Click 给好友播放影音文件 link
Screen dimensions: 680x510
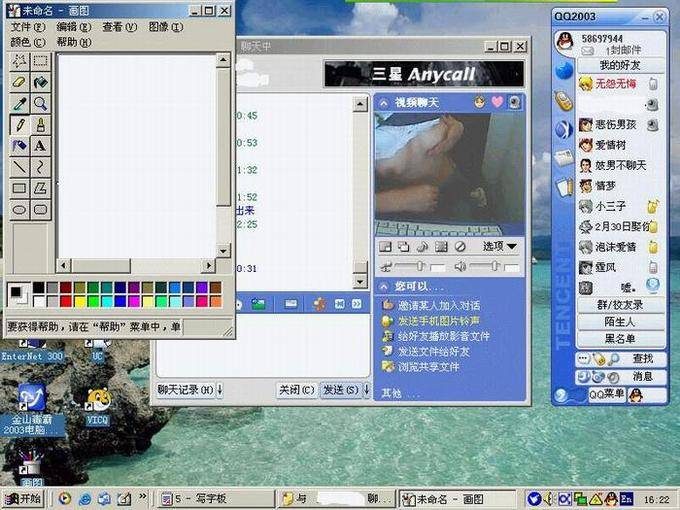[444, 336]
